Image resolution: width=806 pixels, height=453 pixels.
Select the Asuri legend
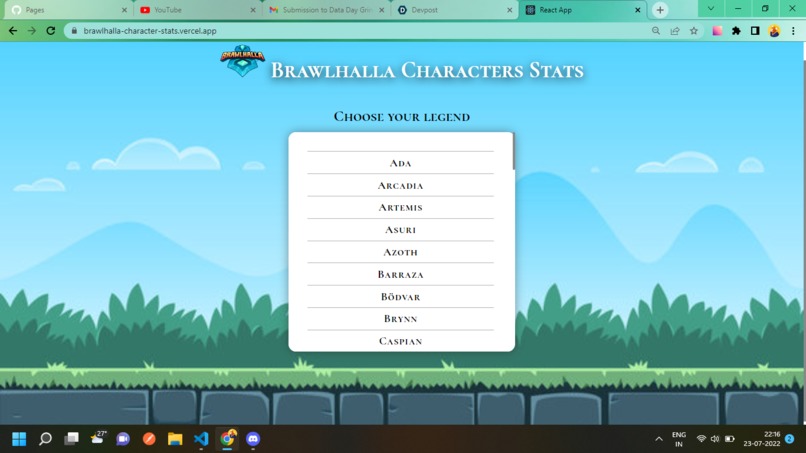click(x=400, y=230)
